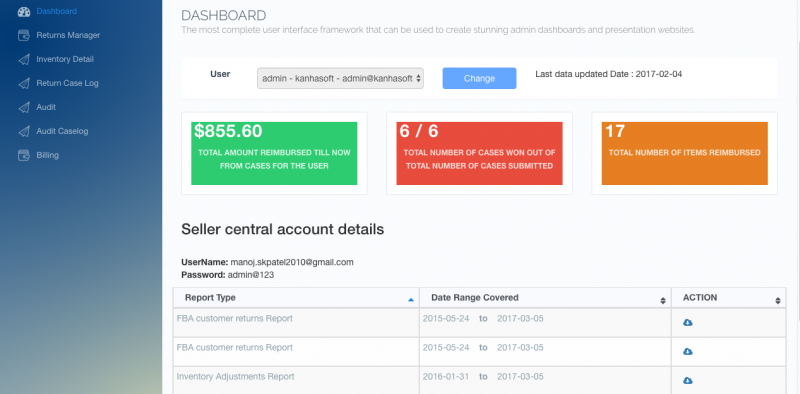This screenshot has width=800, height=394.
Task: Click the blue Change button
Action: point(479,79)
